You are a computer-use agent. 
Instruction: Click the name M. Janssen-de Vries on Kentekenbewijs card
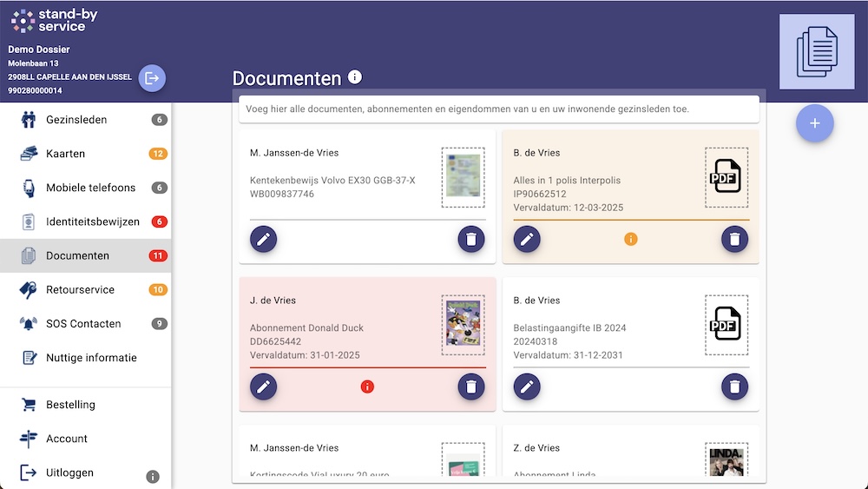click(294, 153)
